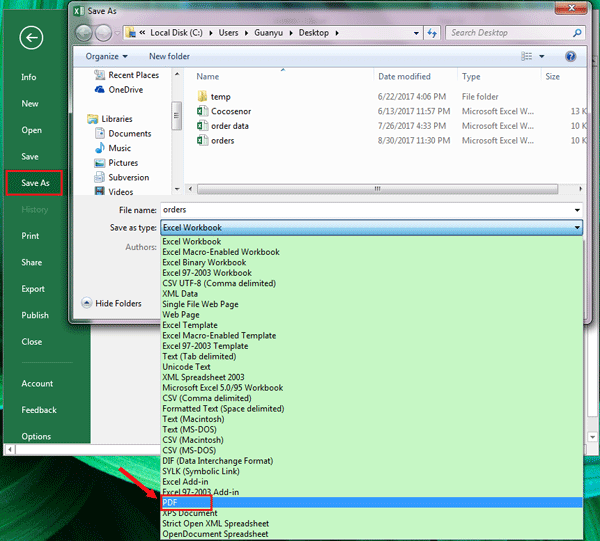Expand the Desktop breadcrumb arrow
This screenshot has width=600, height=541.
click(x=337, y=33)
